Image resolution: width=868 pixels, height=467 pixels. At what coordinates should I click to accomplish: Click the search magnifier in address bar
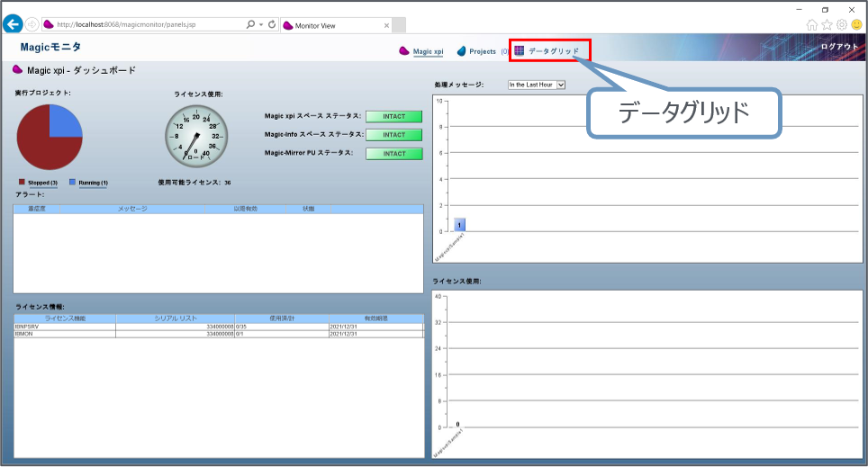pyautogui.click(x=250, y=25)
